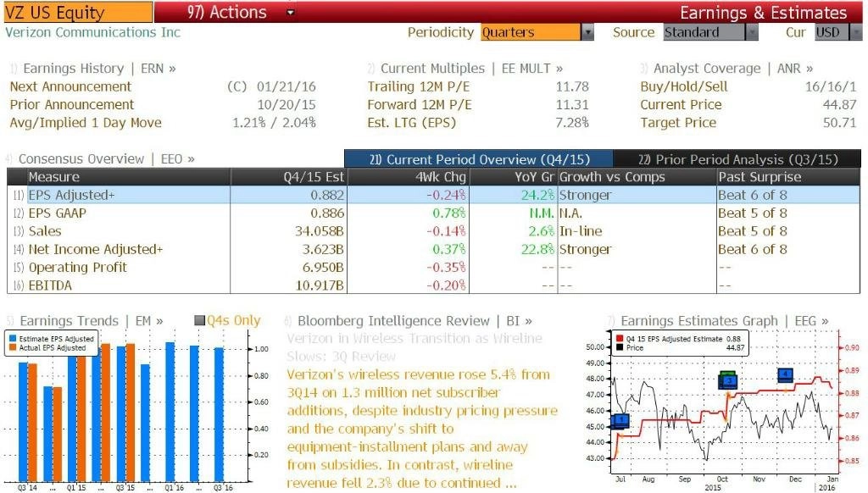Select the Sales measure row
Screen dimensions: 868x493
[x=433, y=231]
